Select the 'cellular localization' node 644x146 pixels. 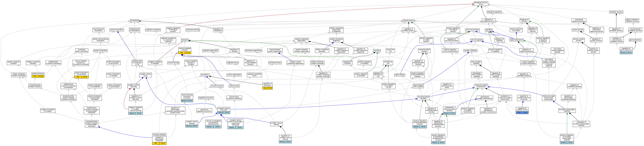point(117,30)
